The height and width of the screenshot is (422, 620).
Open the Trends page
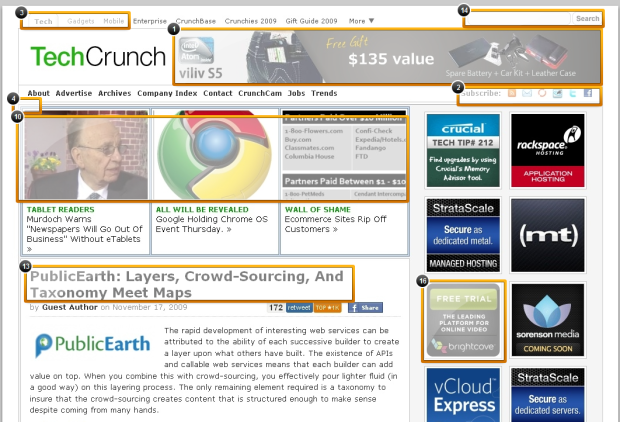pyautogui.click(x=324, y=93)
